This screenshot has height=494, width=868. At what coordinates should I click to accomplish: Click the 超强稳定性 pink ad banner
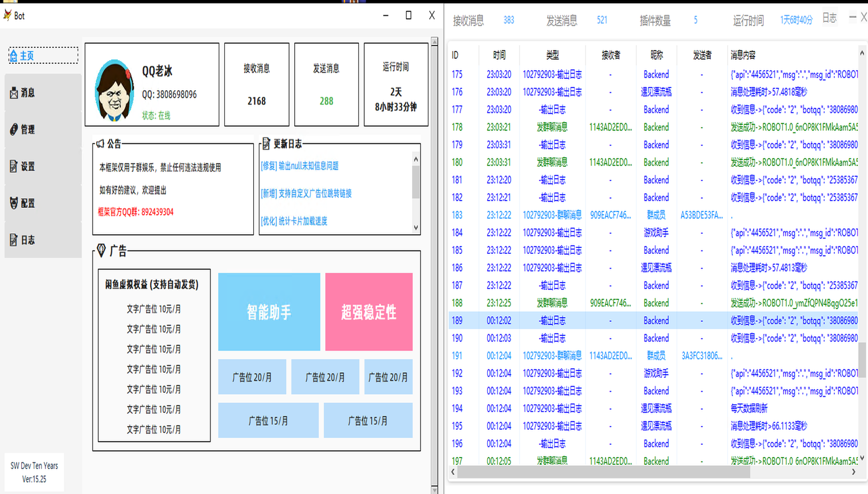368,312
